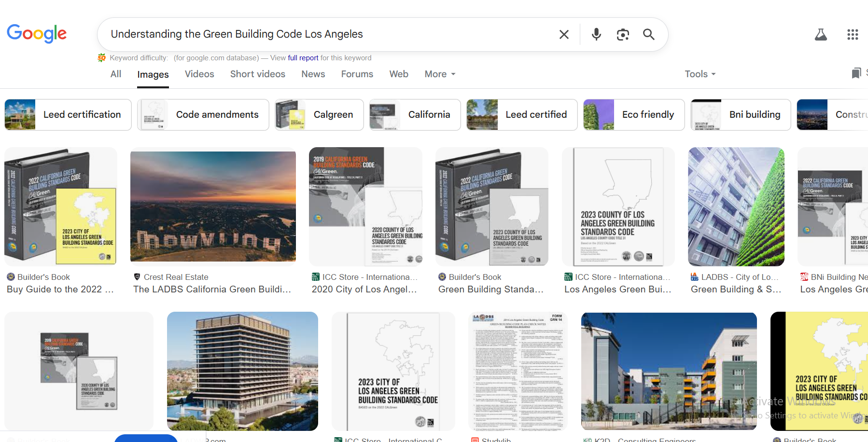Open the Crest Real Estate Hollywood sign image
This screenshot has height=442, width=868.
tap(213, 207)
